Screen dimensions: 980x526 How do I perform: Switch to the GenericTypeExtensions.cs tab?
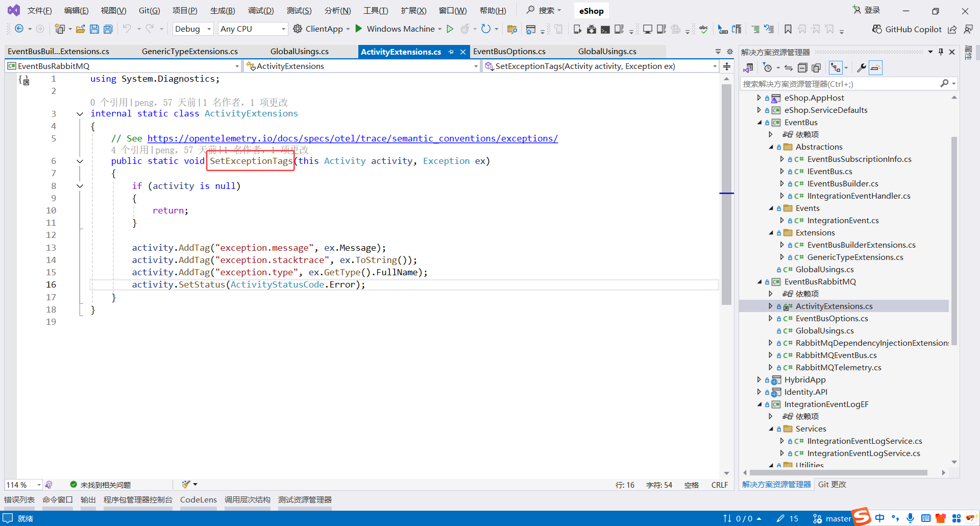(190, 52)
